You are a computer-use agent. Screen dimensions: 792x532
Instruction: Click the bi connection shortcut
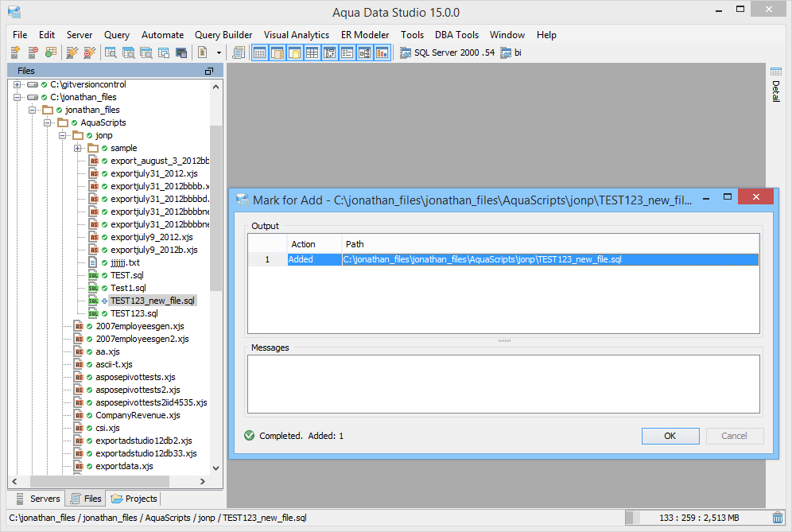tap(511, 52)
